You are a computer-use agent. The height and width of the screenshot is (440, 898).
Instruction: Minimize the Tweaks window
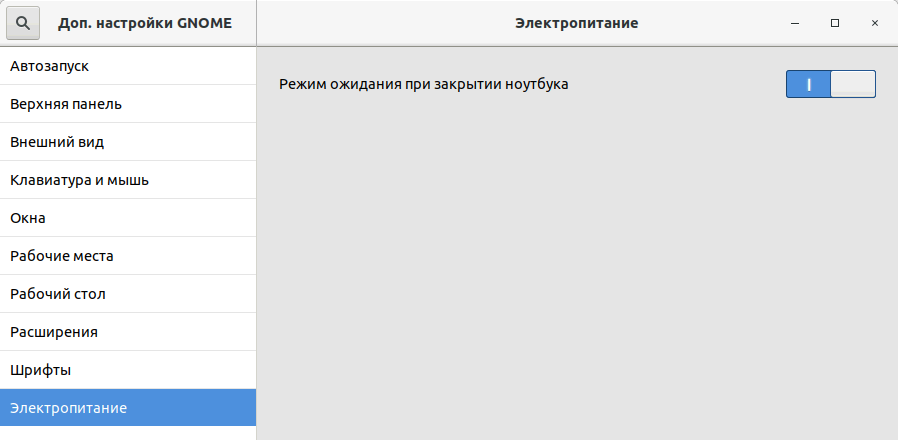(795, 23)
